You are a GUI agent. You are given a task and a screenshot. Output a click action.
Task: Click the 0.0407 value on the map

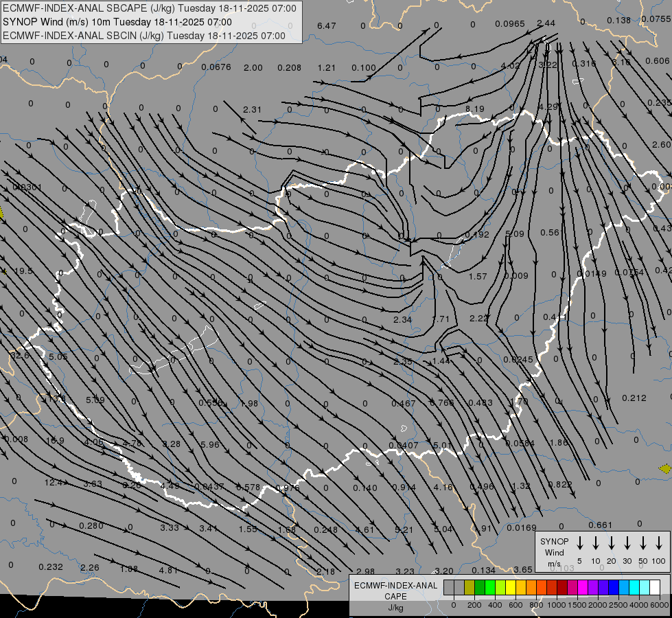(404, 445)
